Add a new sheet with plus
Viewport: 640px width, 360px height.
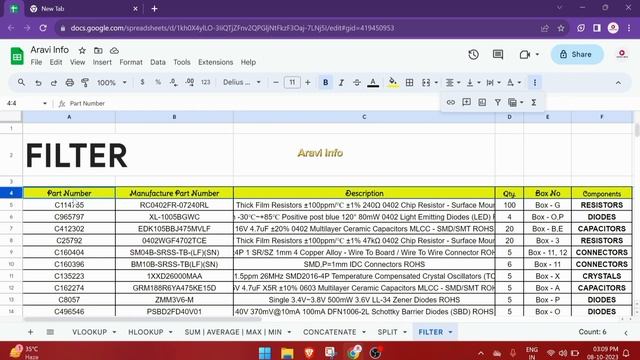click(30, 332)
